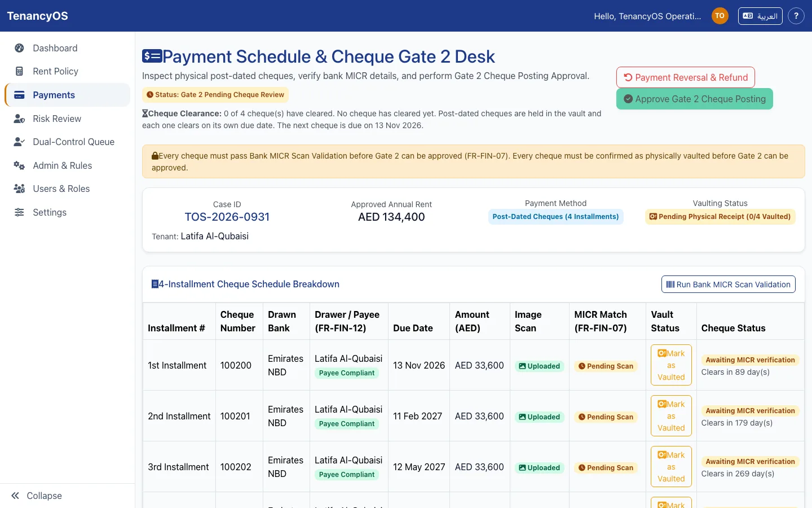The image size is (812, 508).
Task: Click the TO user avatar
Action: [720, 16]
